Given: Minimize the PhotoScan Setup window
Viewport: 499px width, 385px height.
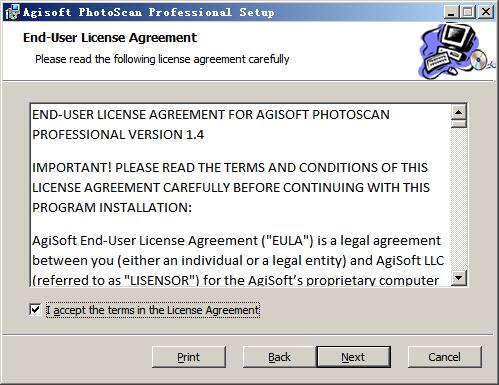Looking at the screenshot, I should pyautogui.click(x=451, y=12).
